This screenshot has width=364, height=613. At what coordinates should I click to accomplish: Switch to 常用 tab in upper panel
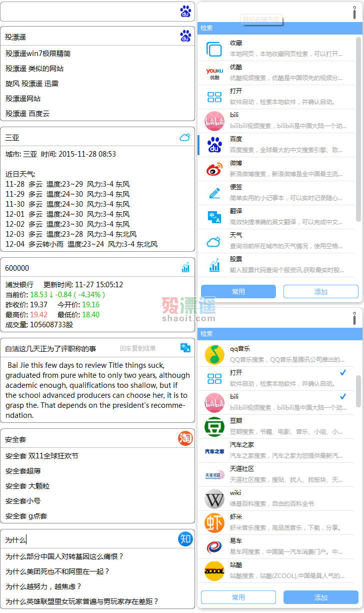[238, 291]
